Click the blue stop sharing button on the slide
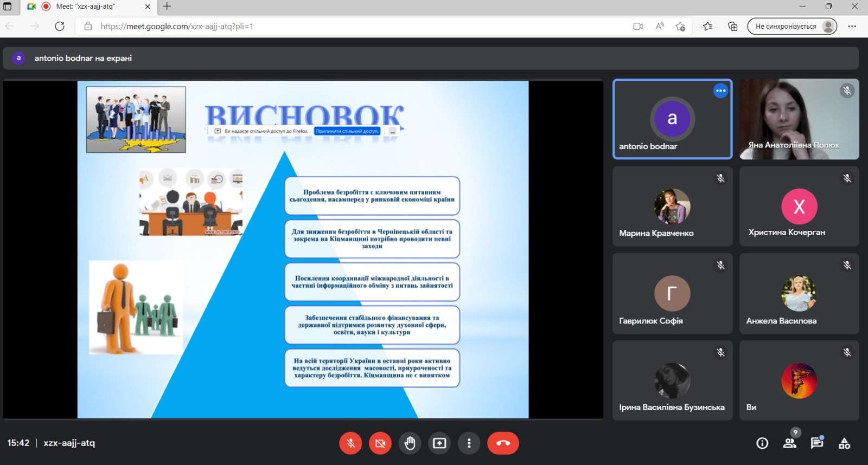868x465 pixels. pos(347,131)
